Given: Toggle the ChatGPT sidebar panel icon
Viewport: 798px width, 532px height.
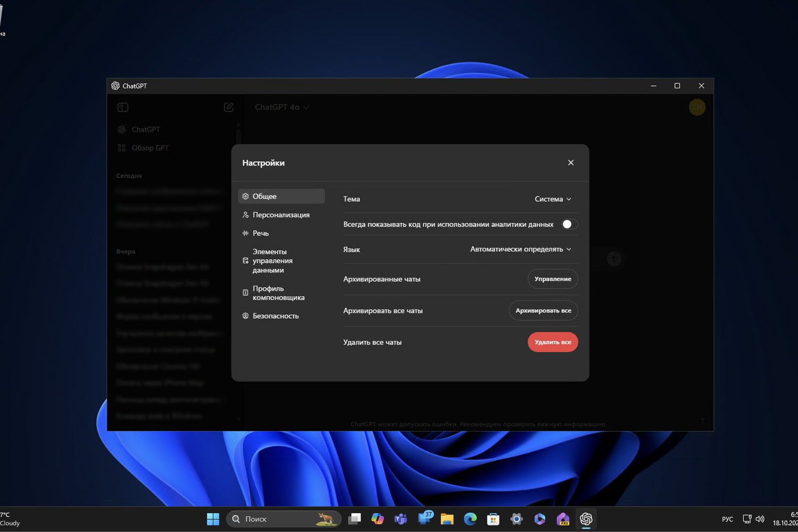Looking at the screenshot, I should point(123,107).
